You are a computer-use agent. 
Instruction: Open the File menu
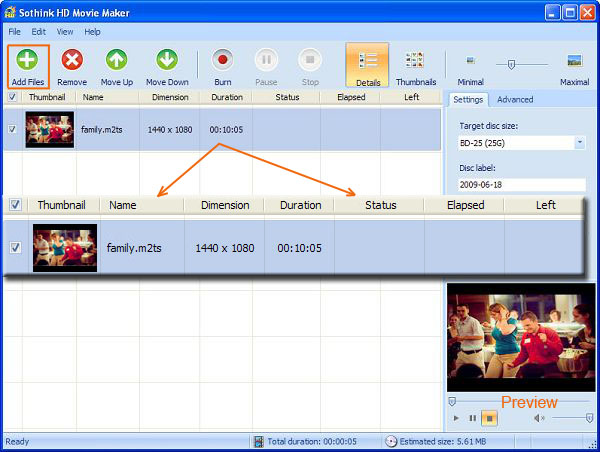coord(15,32)
